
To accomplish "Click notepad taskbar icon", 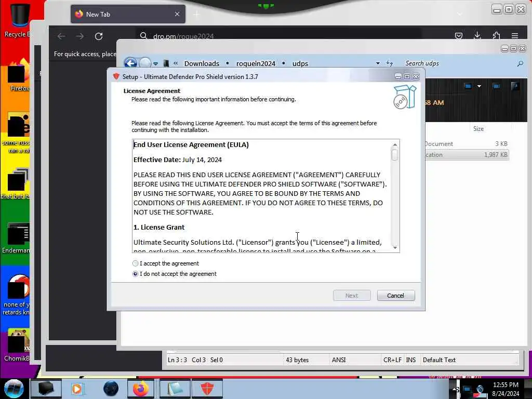I will [175, 389].
